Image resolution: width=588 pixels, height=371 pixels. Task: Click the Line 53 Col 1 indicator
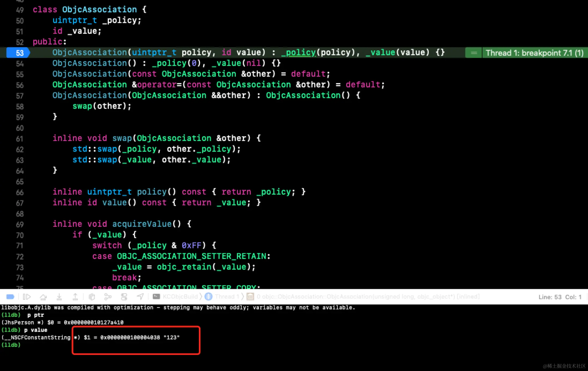560,297
